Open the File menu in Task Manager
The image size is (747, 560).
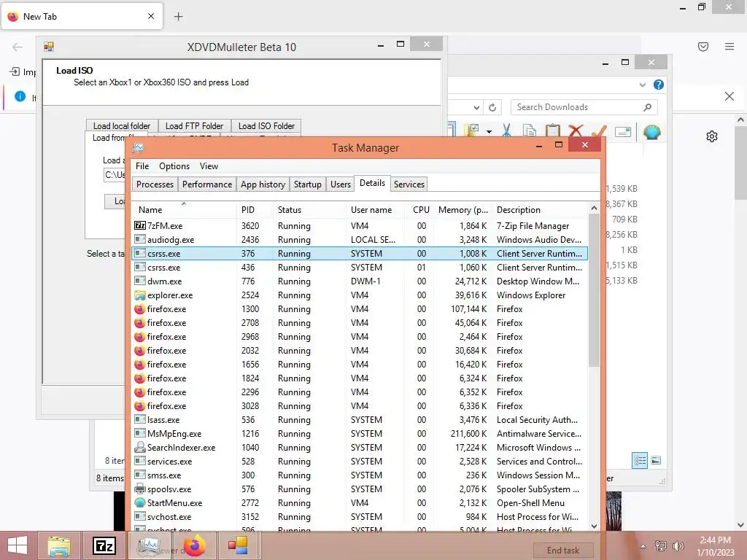142,166
